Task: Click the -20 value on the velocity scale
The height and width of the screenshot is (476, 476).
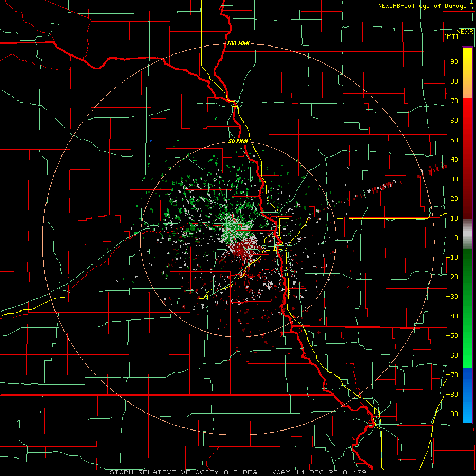Action: [x=452, y=277]
